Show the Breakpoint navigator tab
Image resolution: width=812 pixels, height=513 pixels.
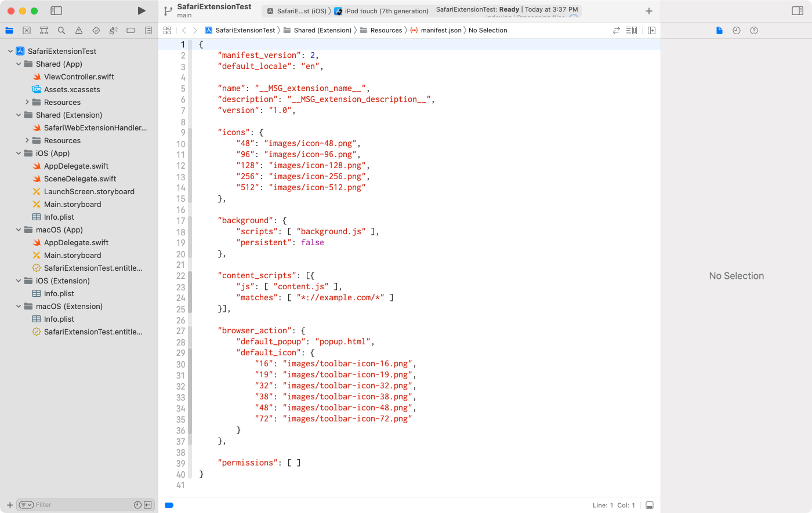(x=131, y=30)
